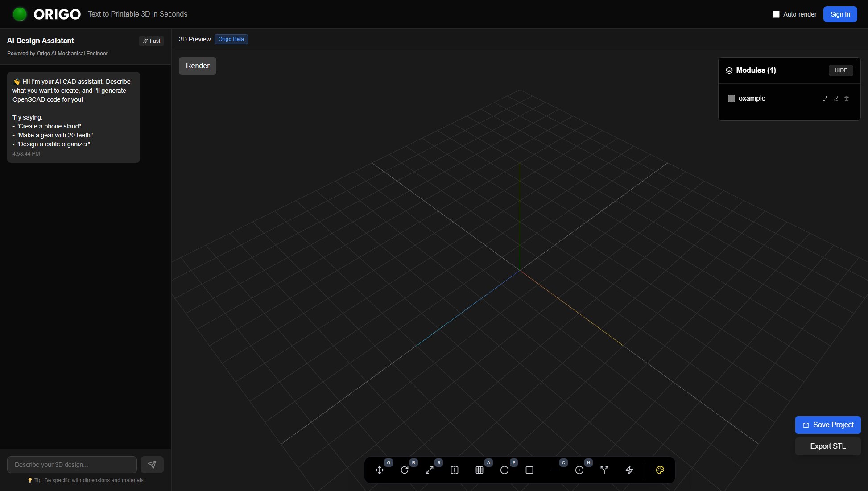Click the layers icon beside Modules heading

[729, 70]
